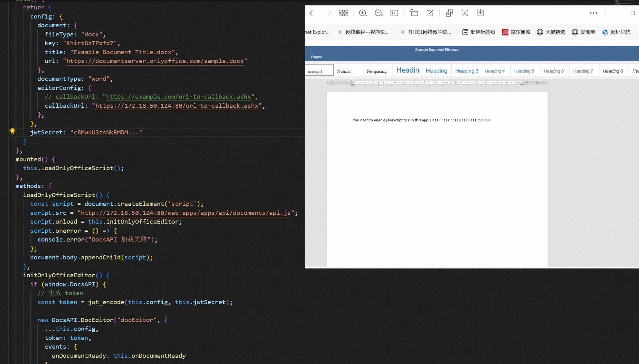
Task: Click the jwtSecret line in the code
Action: [x=86, y=132]
